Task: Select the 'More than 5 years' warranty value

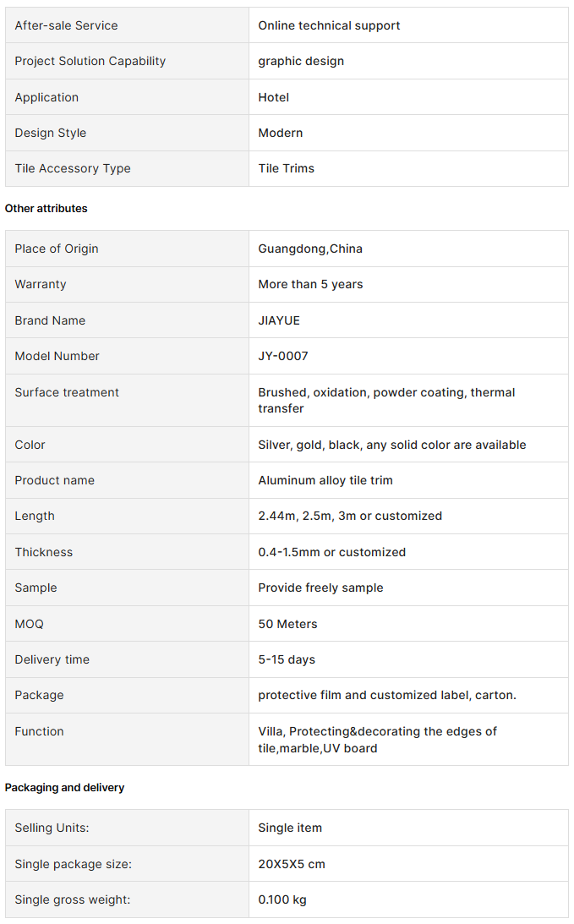Action: coord(310,285)
